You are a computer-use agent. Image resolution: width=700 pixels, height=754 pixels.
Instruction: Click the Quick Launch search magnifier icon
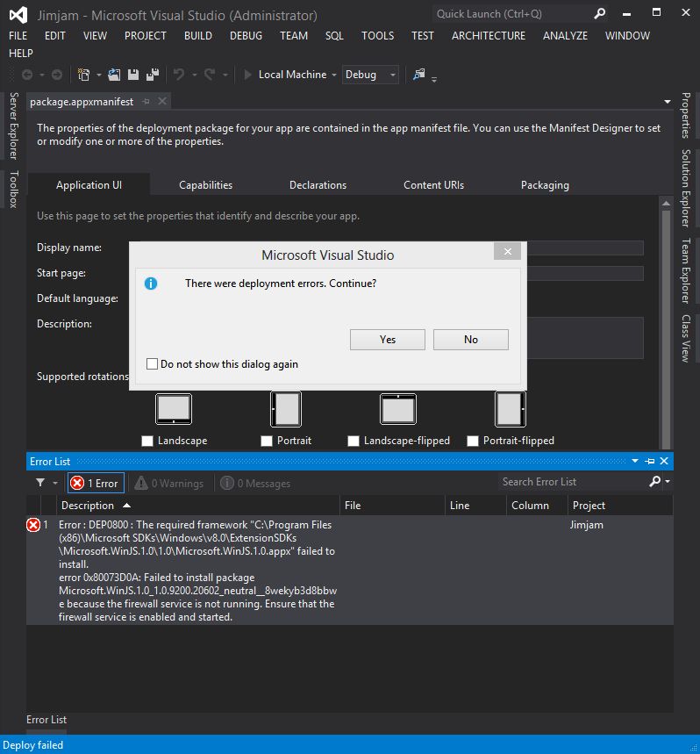tap(599, 14)
